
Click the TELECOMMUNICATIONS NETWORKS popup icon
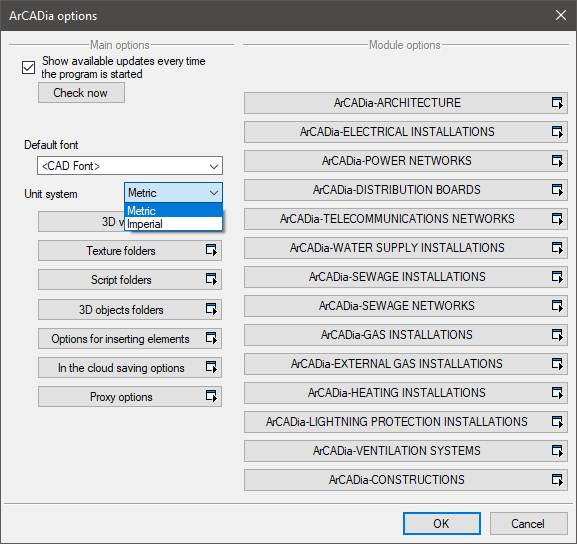557,219
